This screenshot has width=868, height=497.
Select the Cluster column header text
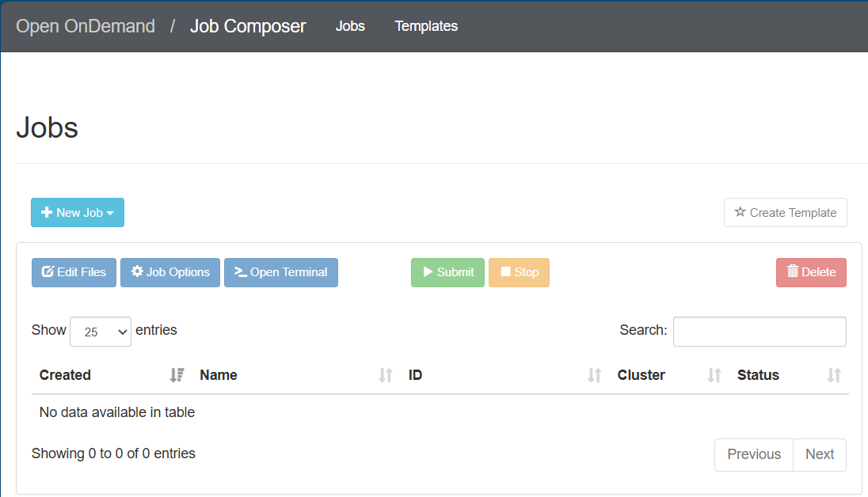641,375
